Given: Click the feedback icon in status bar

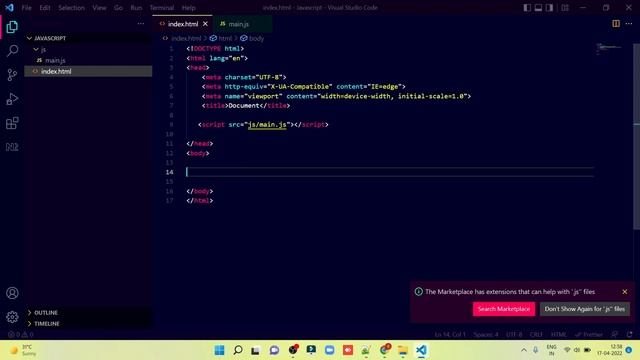Looking at the screenshot, I should (x=615, y=335).
